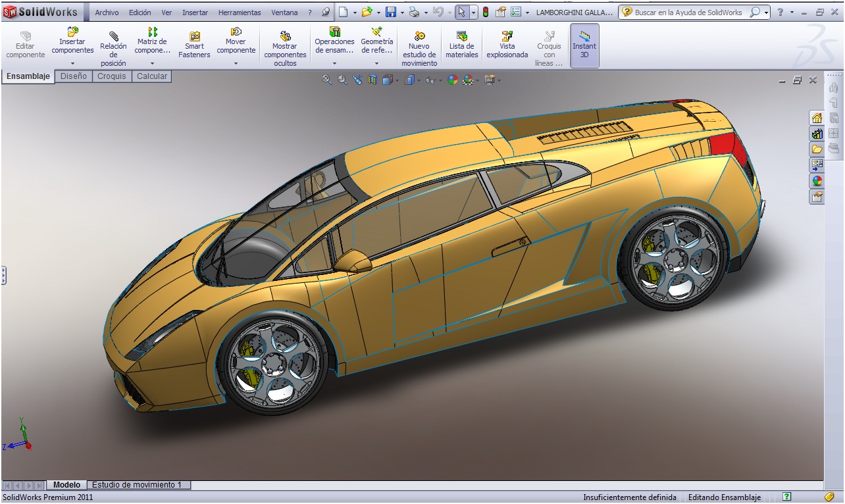Expand the Insertar componentes dropdown arrow
Image resolution: width=845 pixels, height=504 pixels.
pyautogui.click(x=72, y=64)
